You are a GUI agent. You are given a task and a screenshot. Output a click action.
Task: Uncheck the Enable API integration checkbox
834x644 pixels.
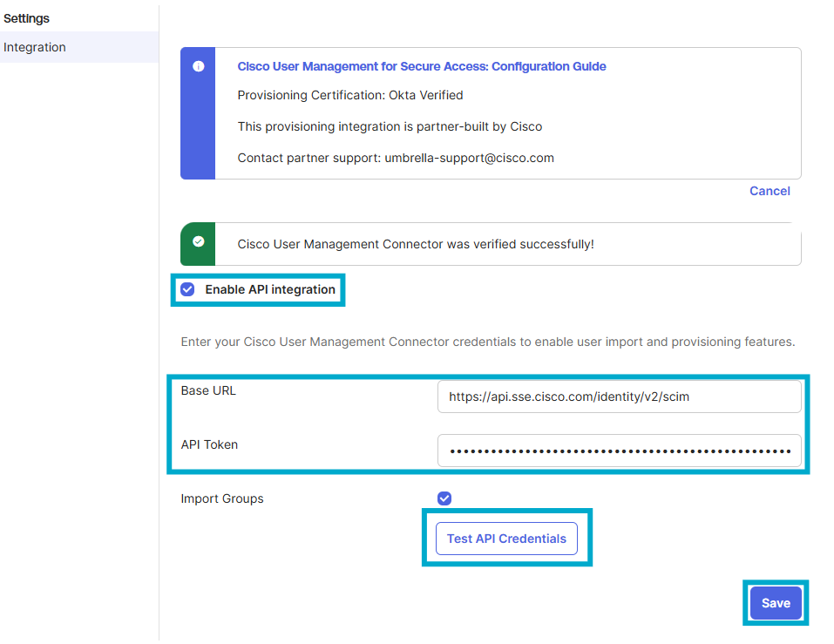[187, 289]
